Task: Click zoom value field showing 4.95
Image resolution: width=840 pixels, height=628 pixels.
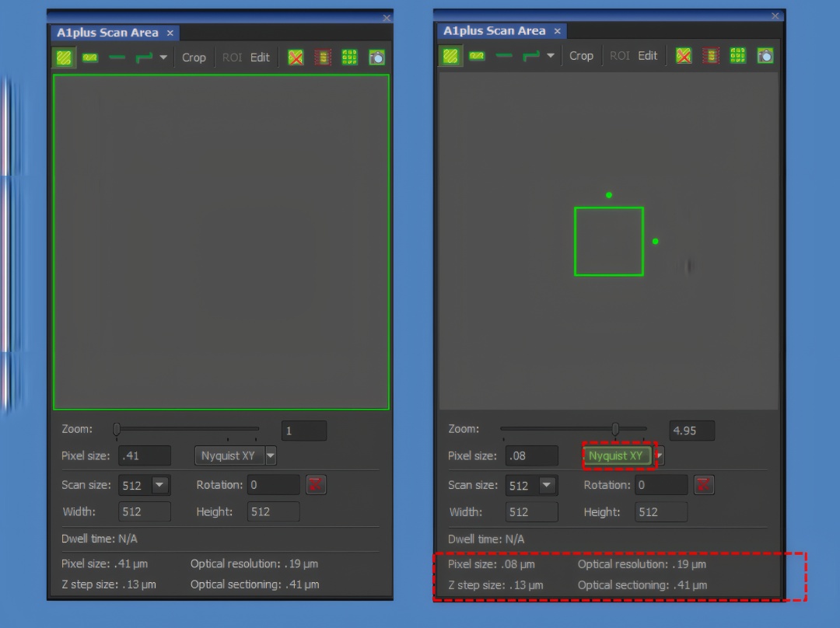Action: [691, 431]
